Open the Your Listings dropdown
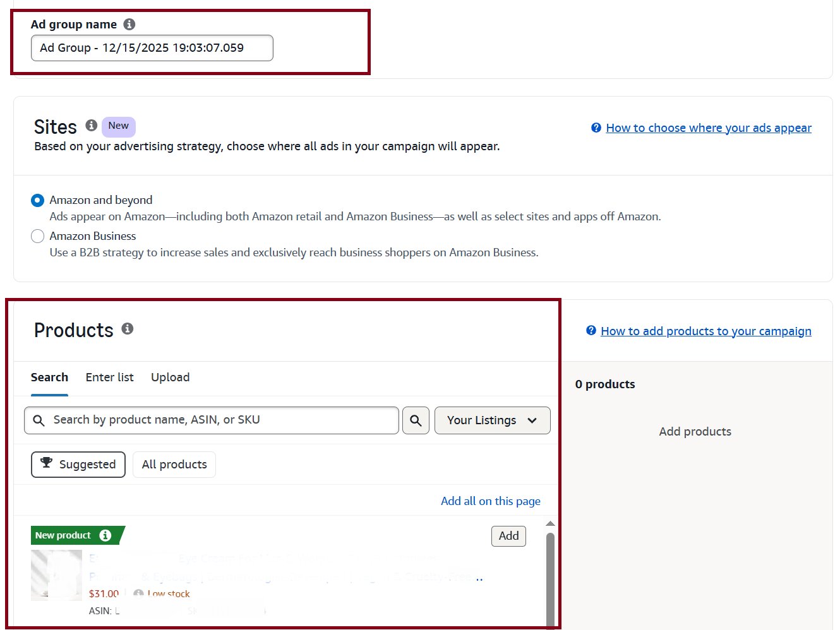840x630 pixels. point(492,420)
